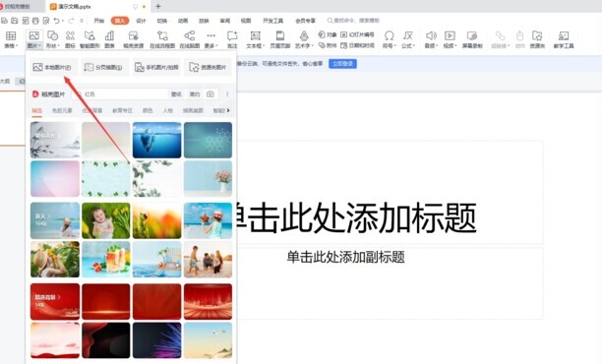Click the blue 立即登录 login button
602x364 pixels.
pyautogui.click(x=342, y=63)
